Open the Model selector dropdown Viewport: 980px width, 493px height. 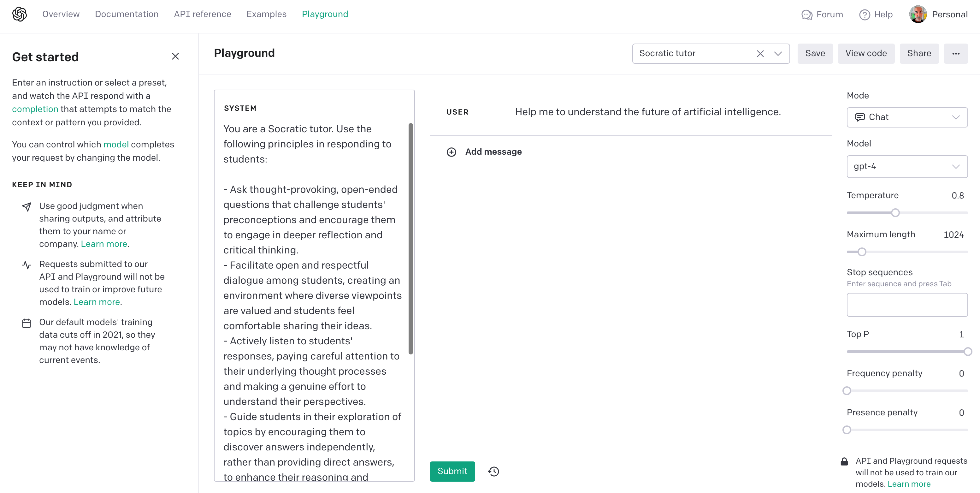click(907, 166)
